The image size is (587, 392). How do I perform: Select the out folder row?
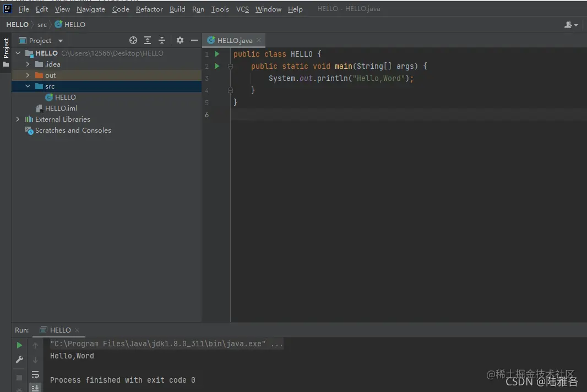(107, 75)
